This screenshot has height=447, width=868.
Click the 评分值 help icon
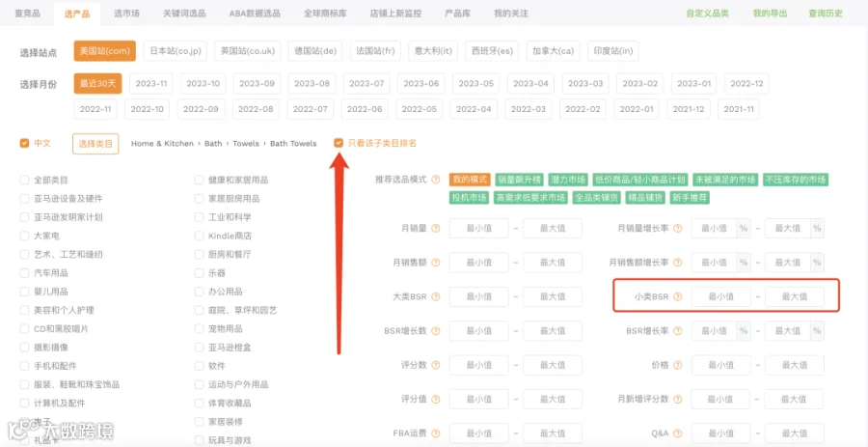click(x=436, y=399)
